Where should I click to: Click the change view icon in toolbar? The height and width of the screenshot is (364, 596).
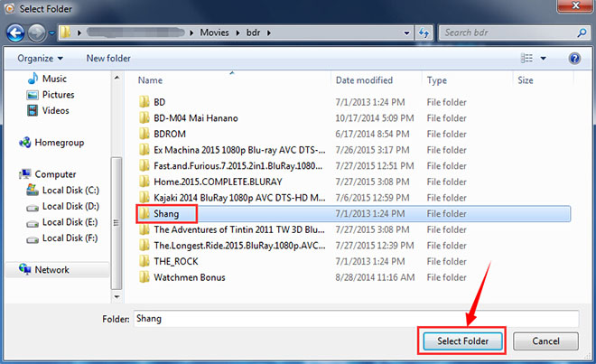coord(526,59)
